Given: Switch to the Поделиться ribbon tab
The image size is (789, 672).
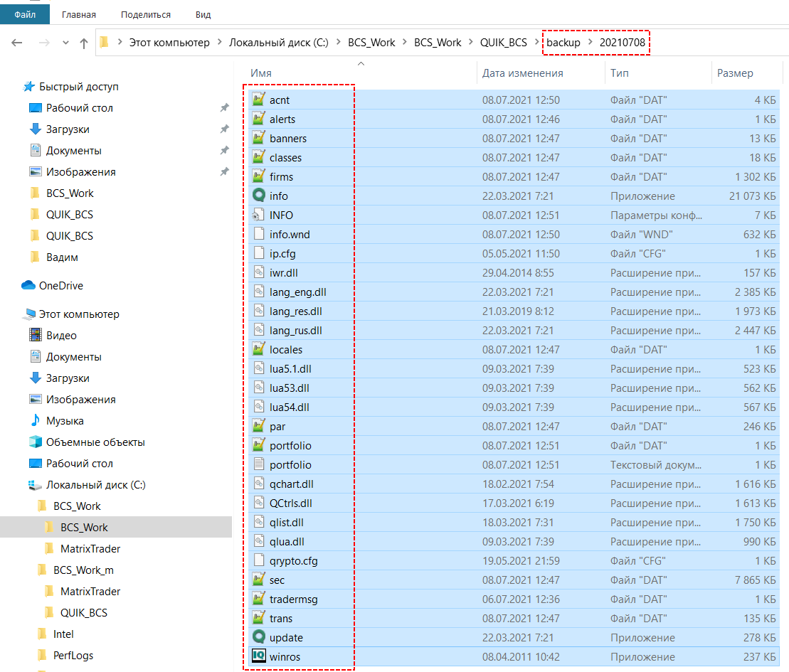Looking at the screenshot, I should pos(145,15).
